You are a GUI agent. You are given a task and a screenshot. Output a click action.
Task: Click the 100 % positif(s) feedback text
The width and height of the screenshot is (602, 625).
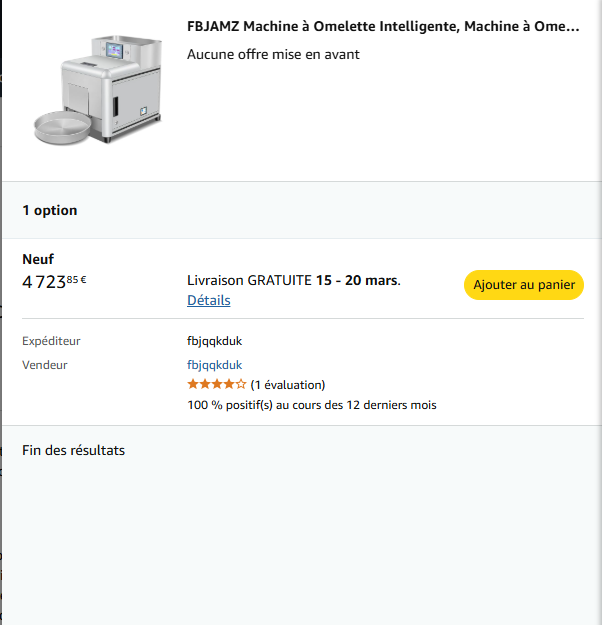pyautogui.click(x=311, y=405)
